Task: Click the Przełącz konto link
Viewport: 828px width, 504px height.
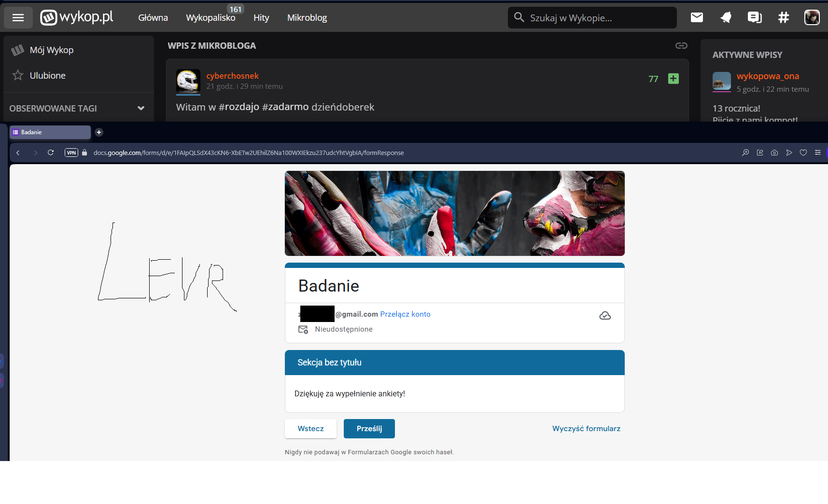Action: [x=405, y=314]
